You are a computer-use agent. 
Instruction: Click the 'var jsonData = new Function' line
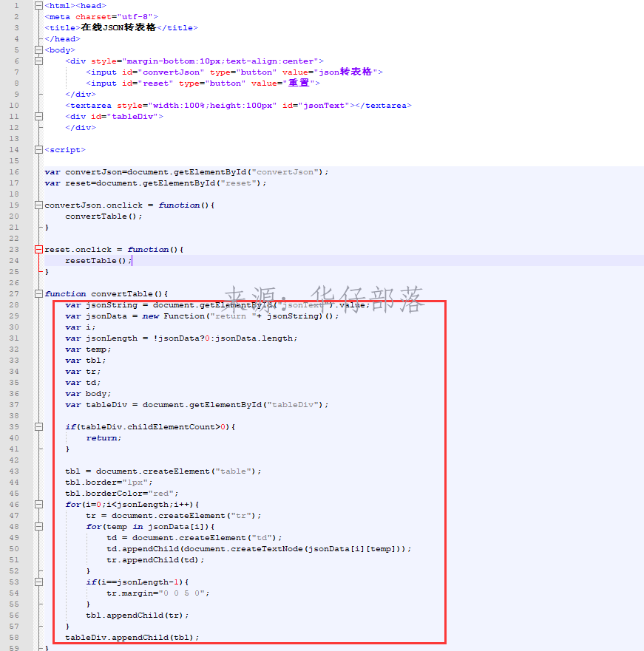click(202, 316)
